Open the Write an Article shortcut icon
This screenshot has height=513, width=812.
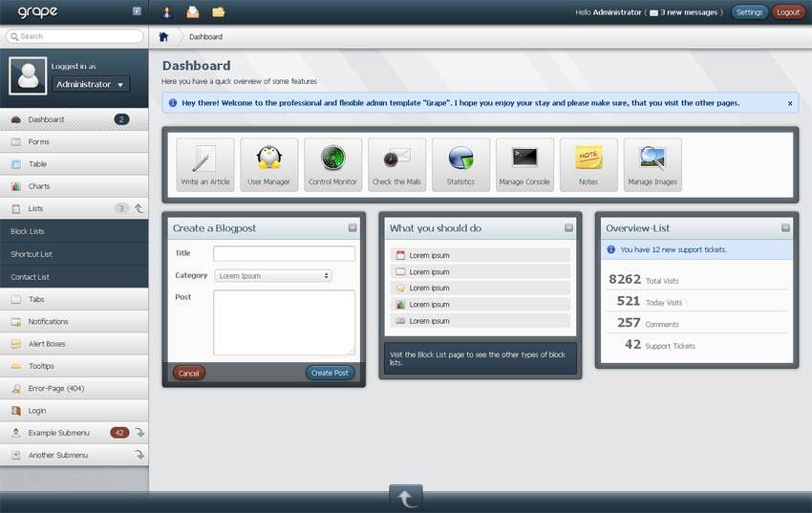point(204,164)
